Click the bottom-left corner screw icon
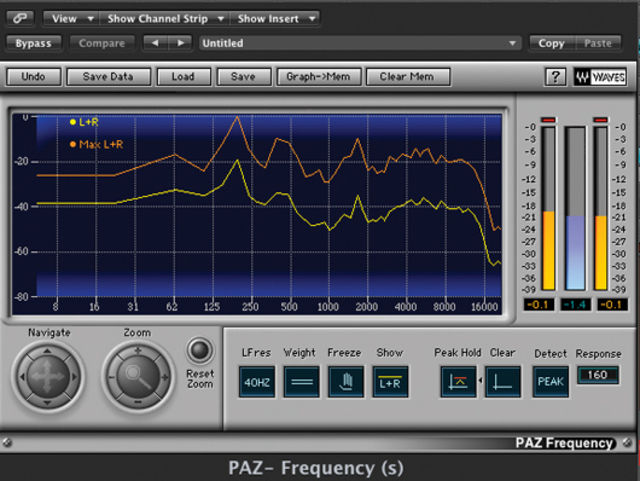This screenshot has width=640, height=481. (7, 442)
